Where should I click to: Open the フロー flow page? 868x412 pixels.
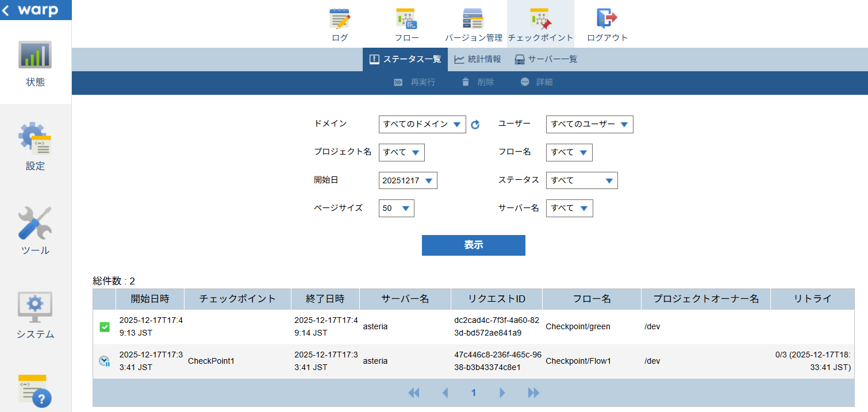coord(406,24)
